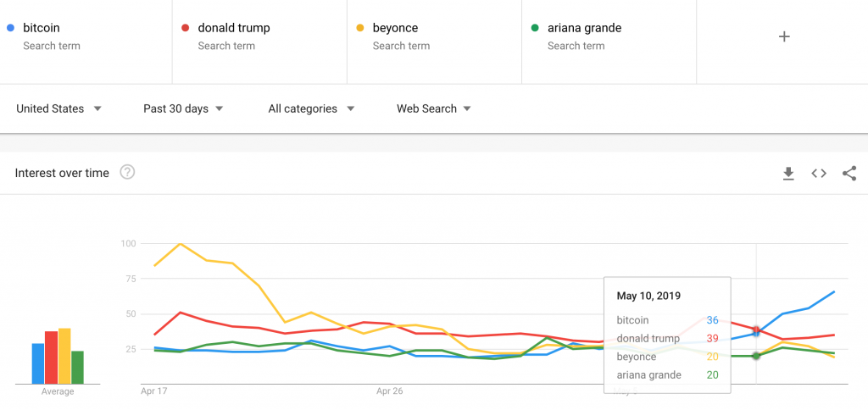Edit the bitcoin search term
The height and width of the screenshot is (410, 868).
click(86, 36)
